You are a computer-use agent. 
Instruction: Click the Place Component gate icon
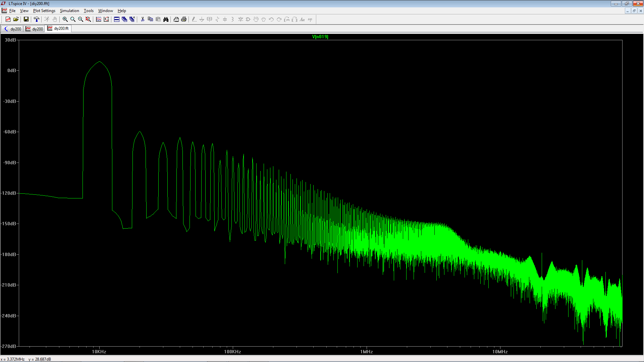[x=248, y=19]
